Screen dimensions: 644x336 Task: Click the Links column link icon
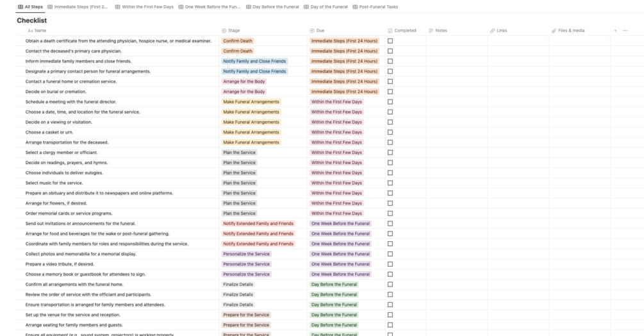click(x=492, y=30)
